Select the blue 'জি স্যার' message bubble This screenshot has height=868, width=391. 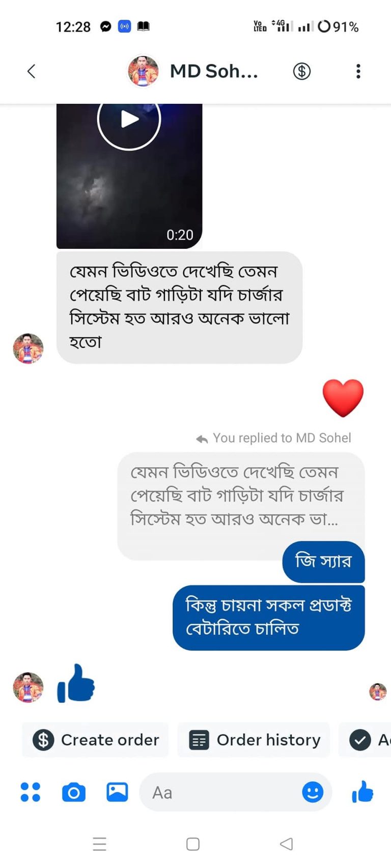323,561
